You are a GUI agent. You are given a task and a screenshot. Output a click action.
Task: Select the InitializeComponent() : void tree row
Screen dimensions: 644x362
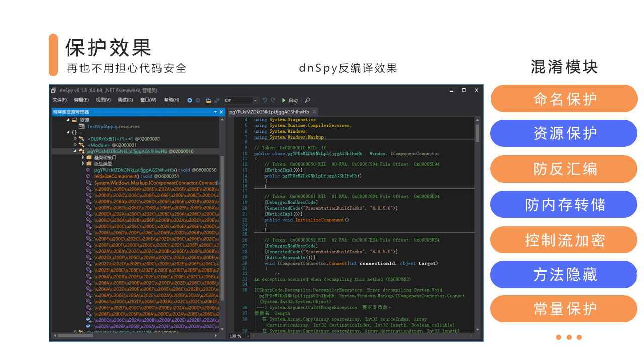(136, 176)
